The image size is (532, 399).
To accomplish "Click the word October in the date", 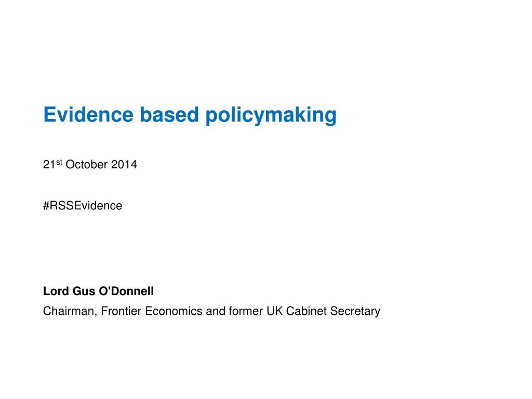I will click(x=87, y=165).
